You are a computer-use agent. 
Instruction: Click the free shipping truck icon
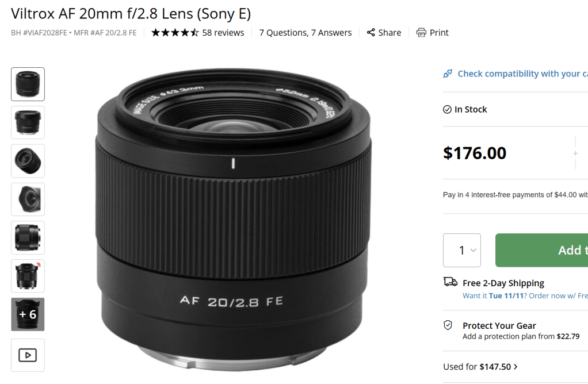[450, 282]
